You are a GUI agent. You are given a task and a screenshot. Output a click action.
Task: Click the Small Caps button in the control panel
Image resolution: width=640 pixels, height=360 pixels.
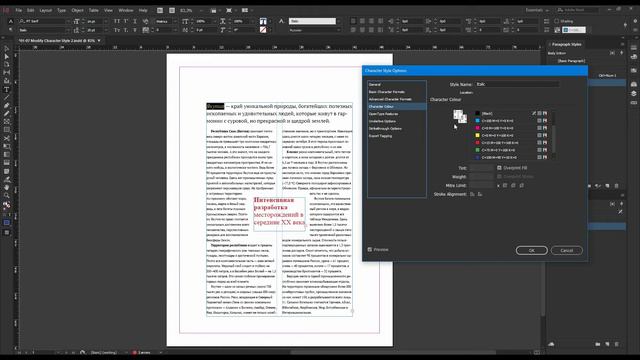117,30
